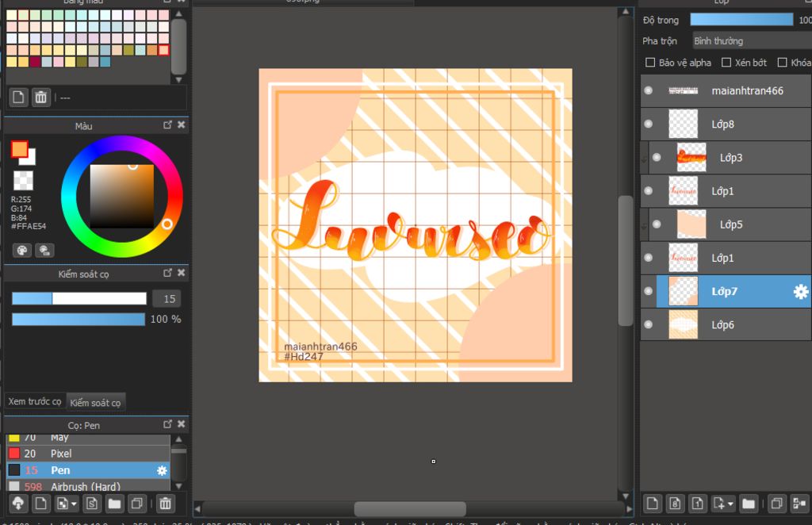Delete the selected palette color with the trash icon

coord(40,98)
